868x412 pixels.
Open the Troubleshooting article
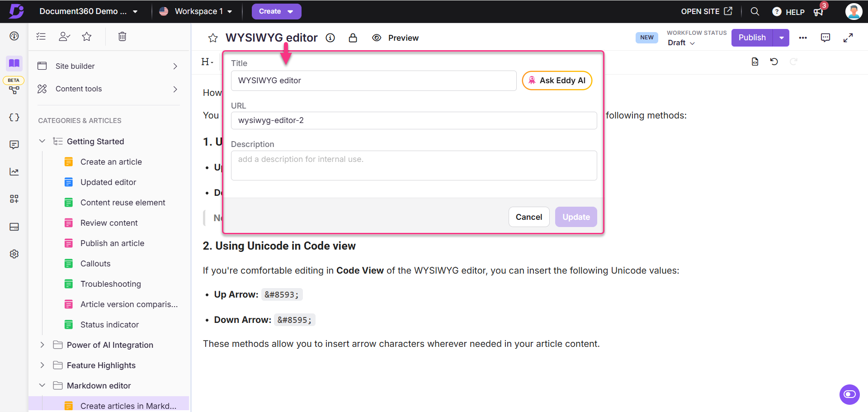pos(111,284)
